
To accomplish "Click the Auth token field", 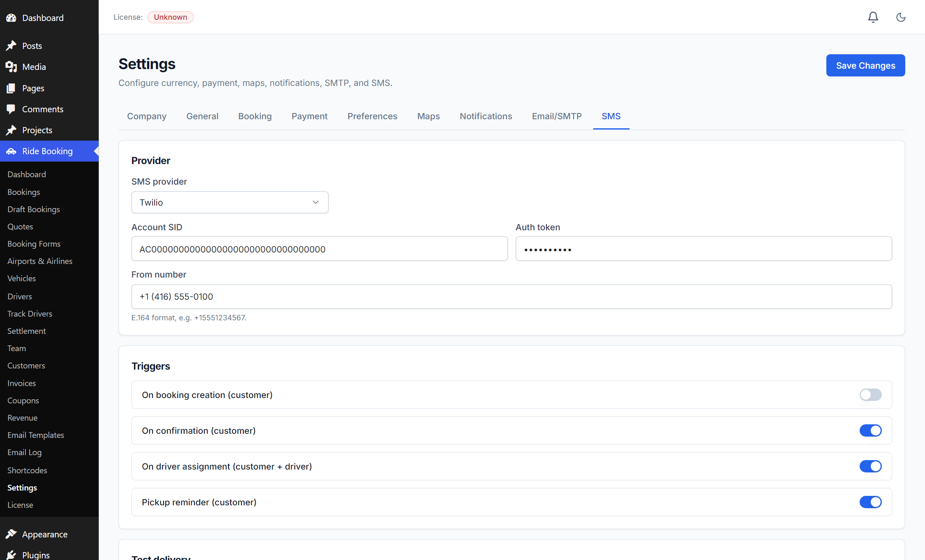I will (x=704, y=249).
